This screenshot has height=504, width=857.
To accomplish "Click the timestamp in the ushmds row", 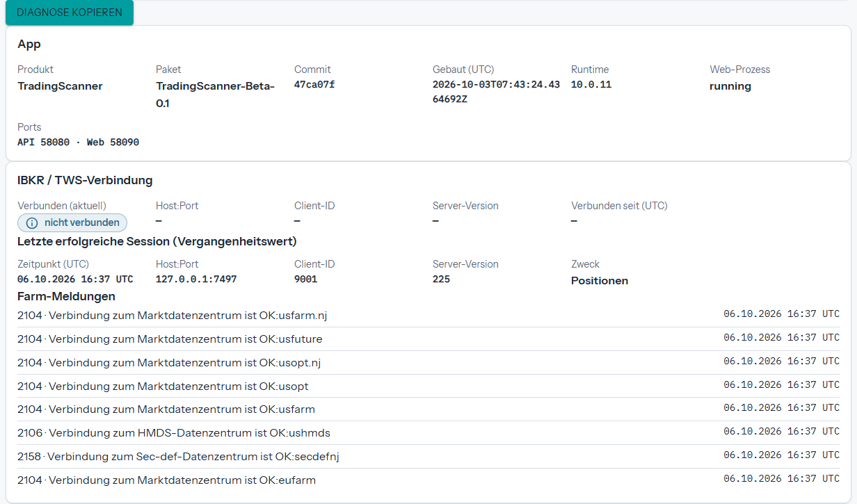I will coord(781,432).
